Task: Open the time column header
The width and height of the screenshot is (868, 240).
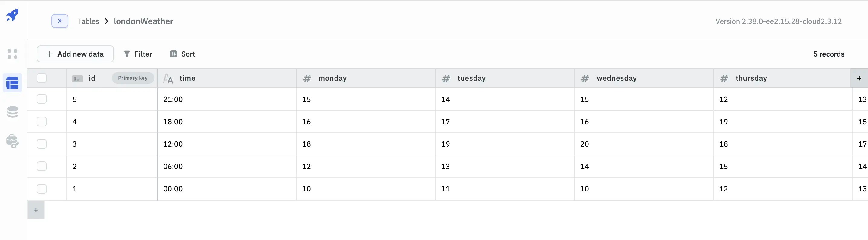Action: pyautogui.click(x=187, y=78)
